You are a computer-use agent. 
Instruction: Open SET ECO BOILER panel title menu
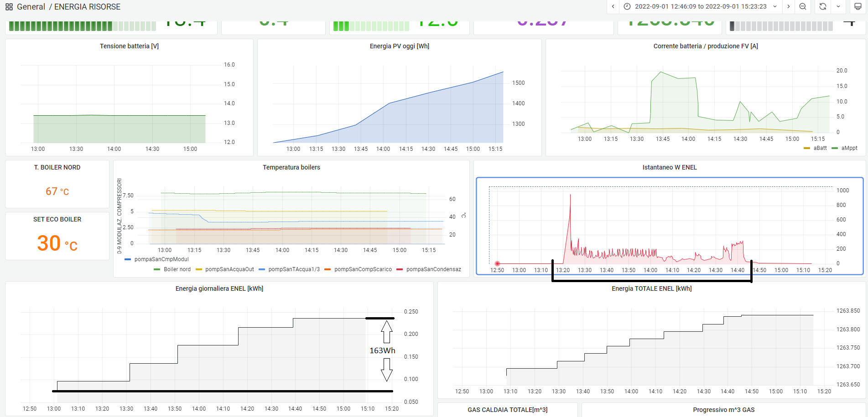(x=57, y=219)
